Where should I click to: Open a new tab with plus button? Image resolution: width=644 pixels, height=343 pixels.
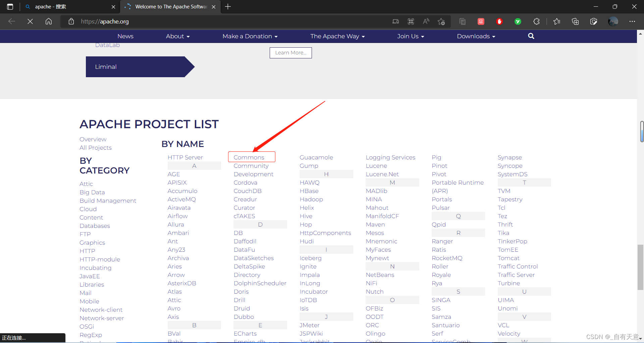click(x=228, y=7)
